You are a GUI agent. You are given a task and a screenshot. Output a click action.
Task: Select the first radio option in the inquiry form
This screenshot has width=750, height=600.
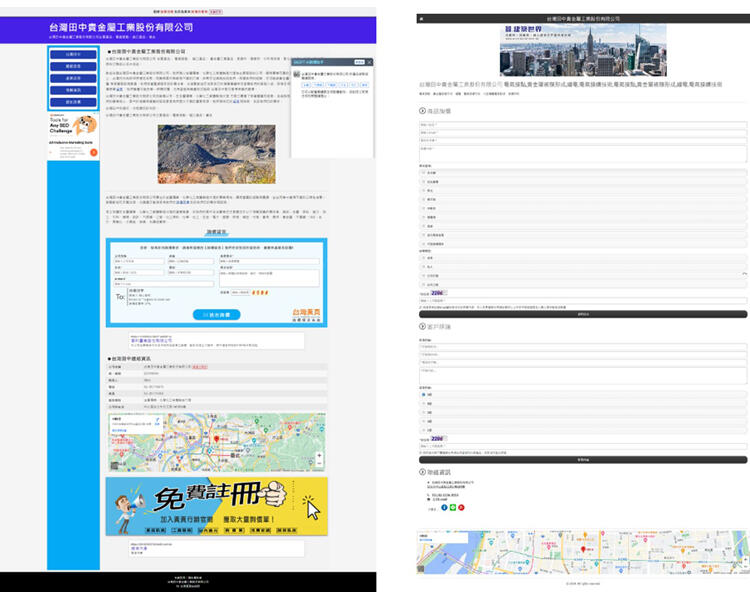click(x=423, y=256)
